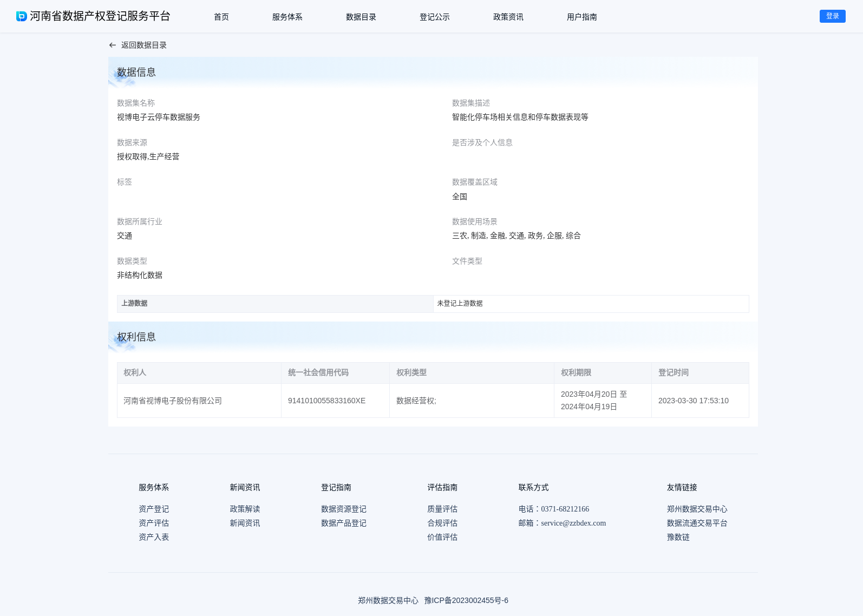Open the 豫数链 friendly link
This screenshot has width=863, height=616.
[x=678, y=537]
